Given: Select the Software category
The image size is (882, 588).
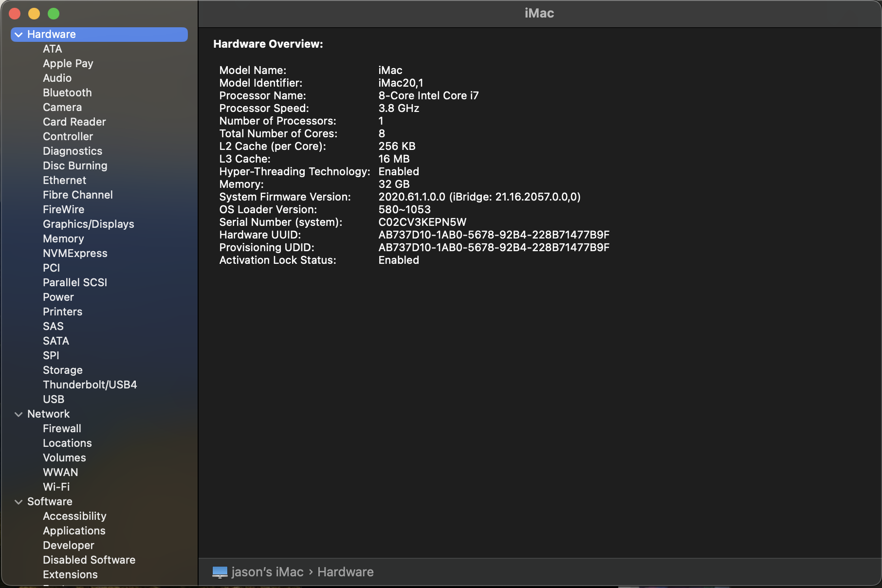Looking at the screenshot, I should [x=50, y=502].
